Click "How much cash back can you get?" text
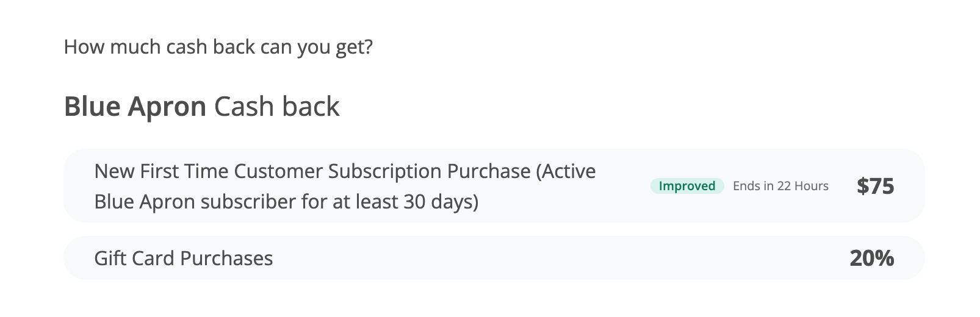The image size is (980, 317). (x=218, y=47)
